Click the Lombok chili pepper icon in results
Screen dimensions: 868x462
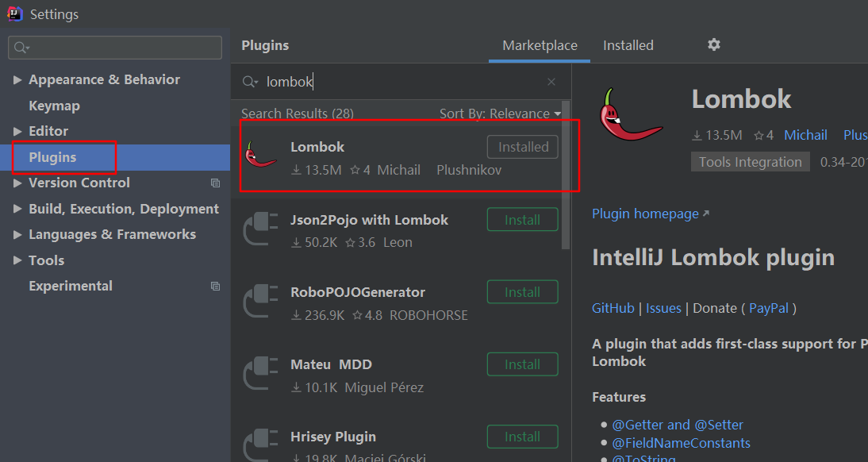click(x=261, y=155)
